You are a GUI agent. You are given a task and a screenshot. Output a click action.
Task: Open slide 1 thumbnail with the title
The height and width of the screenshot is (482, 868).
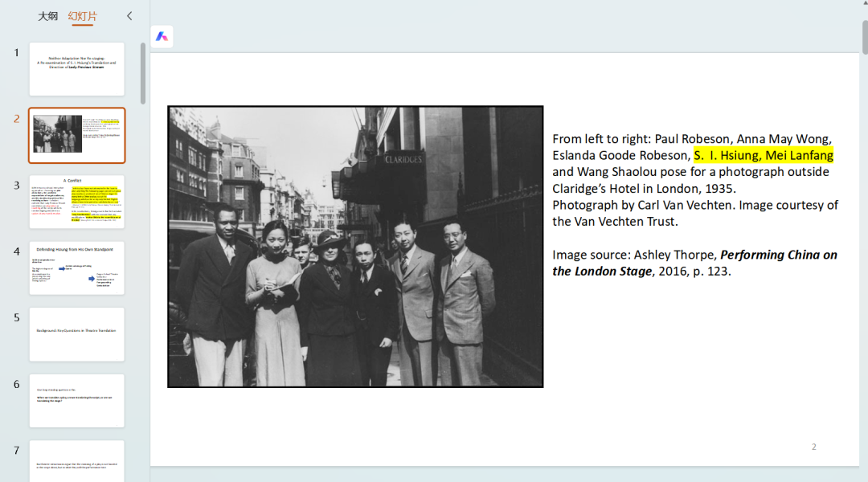click(x=77, y=68)
